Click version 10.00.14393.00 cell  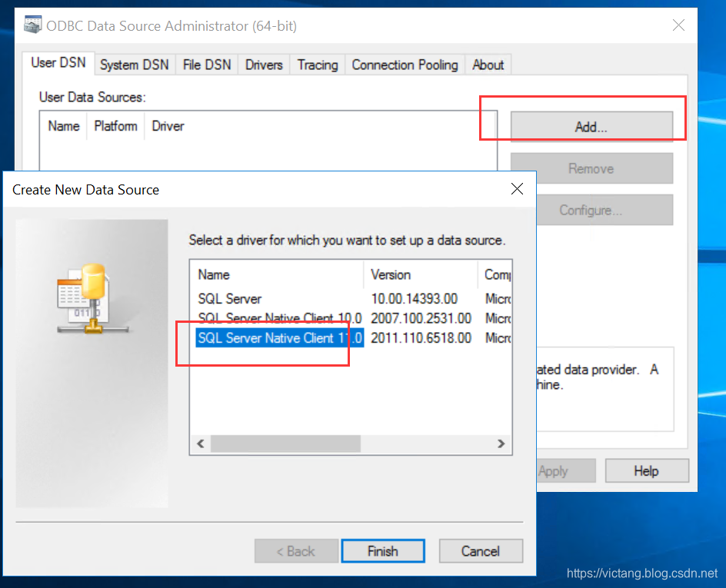[x=415, y=299]
